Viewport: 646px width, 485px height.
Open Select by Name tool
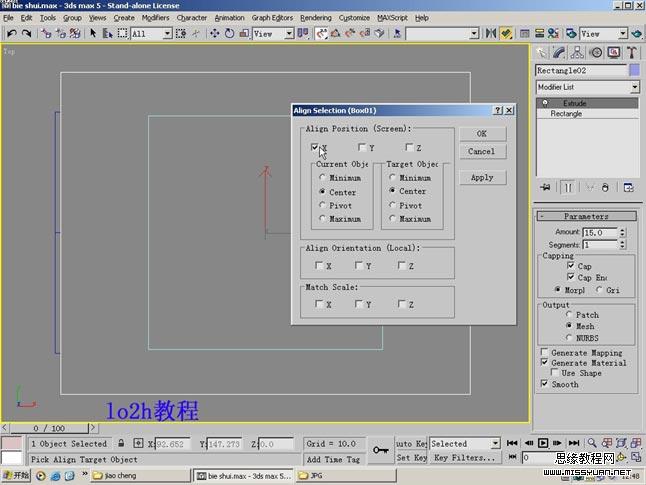click(108, 33)
